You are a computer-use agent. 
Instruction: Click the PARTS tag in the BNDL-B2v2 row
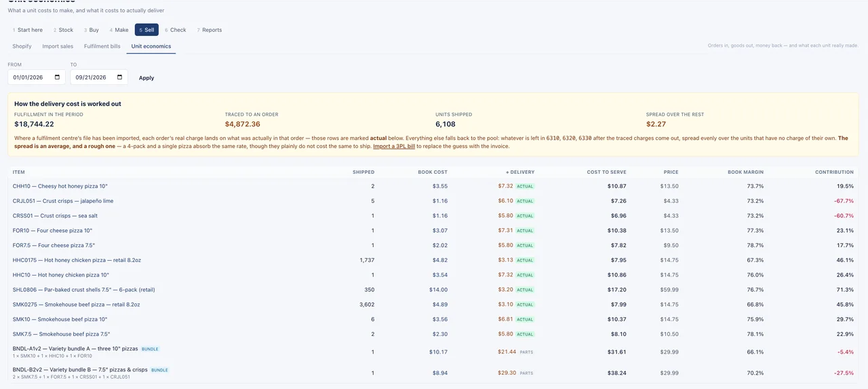click(526, 373)
